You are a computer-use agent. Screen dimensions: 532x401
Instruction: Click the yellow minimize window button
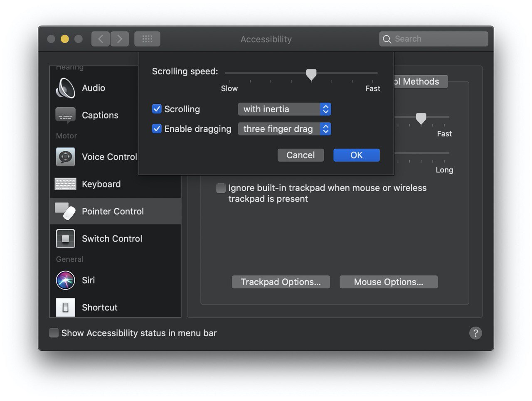(x=65, y=39)
